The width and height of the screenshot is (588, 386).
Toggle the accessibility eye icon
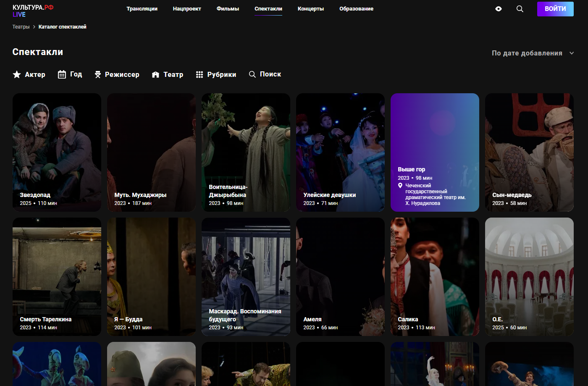click(x=499, y=9)
